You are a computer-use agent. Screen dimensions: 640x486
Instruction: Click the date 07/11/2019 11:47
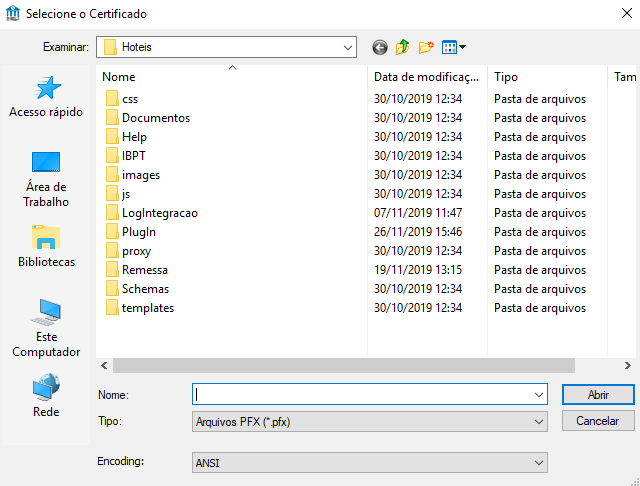tap(418, 213)
